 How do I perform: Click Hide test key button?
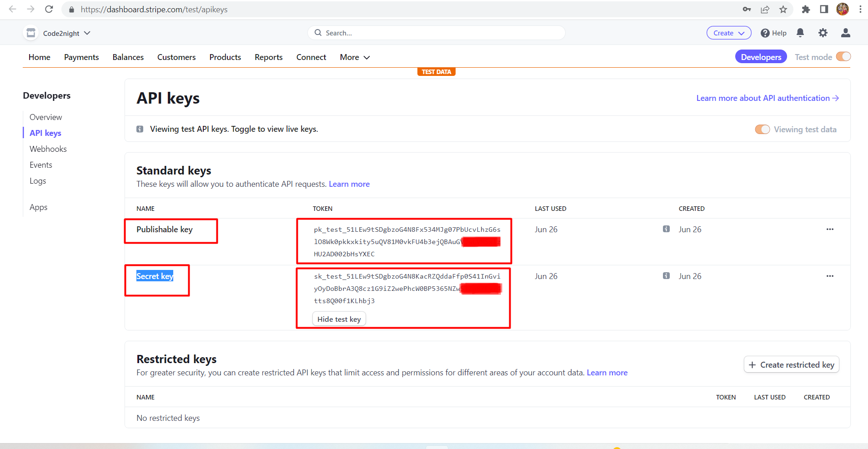(339, 319)
